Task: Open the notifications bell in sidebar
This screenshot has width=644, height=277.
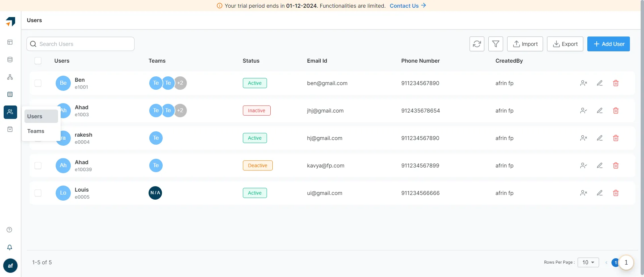Action: 10,247
